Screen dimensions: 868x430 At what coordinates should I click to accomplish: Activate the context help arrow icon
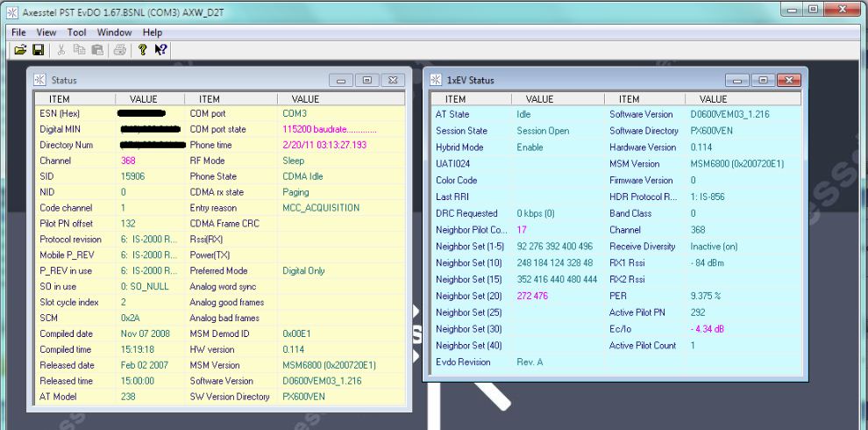pos(160,50)
